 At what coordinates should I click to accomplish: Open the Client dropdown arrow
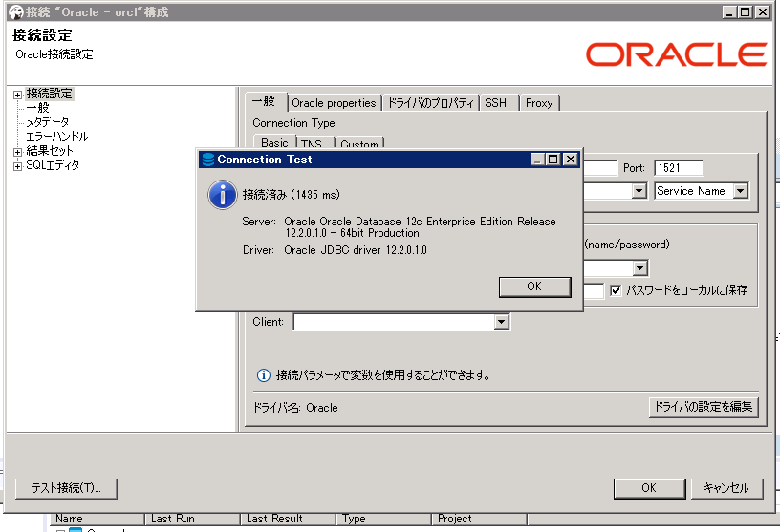[x=502, y=322]
